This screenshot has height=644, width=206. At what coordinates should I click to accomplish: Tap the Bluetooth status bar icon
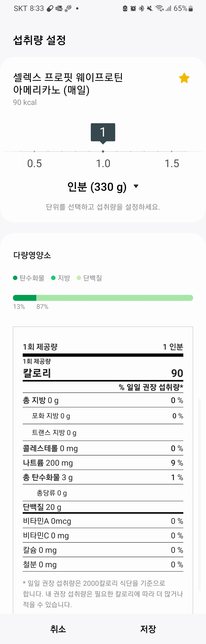point(142,9)
